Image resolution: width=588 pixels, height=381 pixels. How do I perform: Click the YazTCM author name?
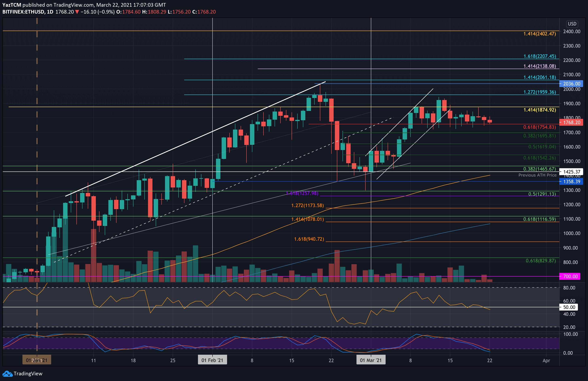pos(12,5)
